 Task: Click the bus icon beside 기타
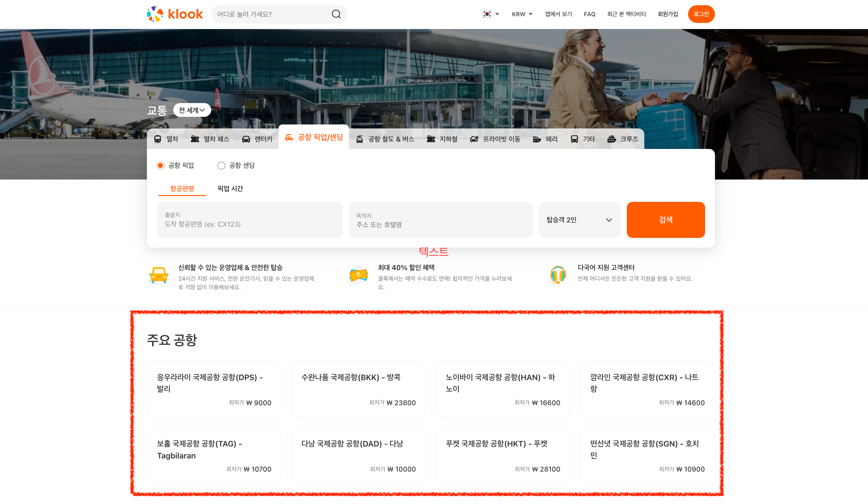tap(574, 139)
